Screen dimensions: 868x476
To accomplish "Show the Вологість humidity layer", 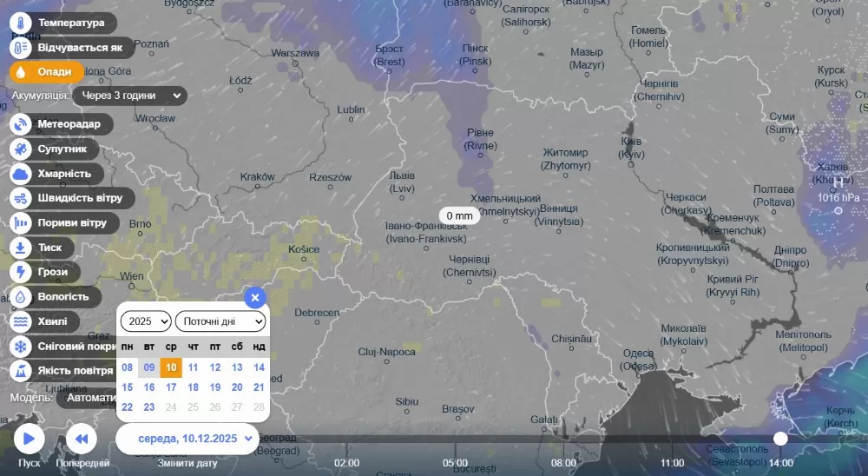I will (21, 296).
